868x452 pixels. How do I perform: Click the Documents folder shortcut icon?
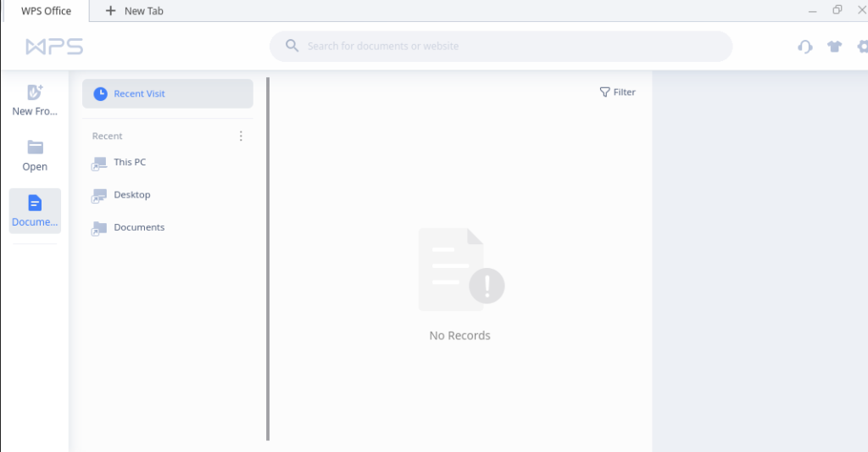(x=98, y=229)
